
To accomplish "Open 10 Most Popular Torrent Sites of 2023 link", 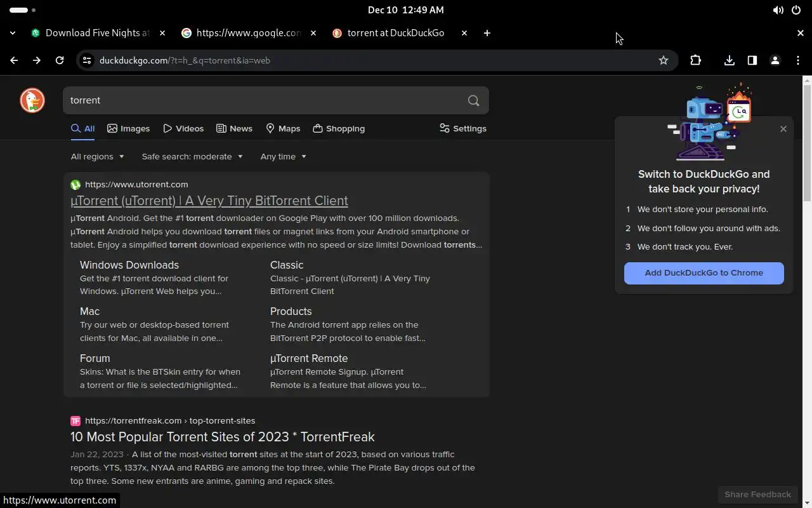I will click(x=223, y=437).
